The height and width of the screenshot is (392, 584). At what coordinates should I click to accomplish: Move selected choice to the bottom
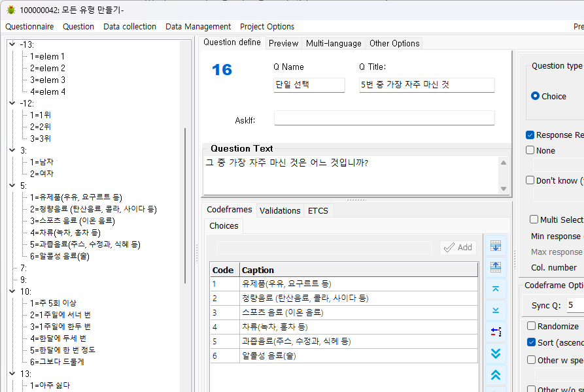[496, 310]
